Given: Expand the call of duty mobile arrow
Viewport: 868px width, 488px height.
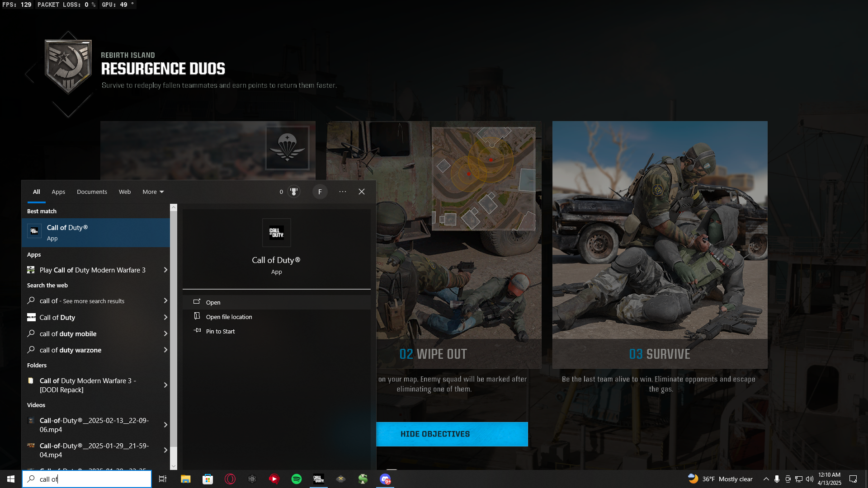Looking at the screenshot, I should pyautogui.click(x=165, y=333).
